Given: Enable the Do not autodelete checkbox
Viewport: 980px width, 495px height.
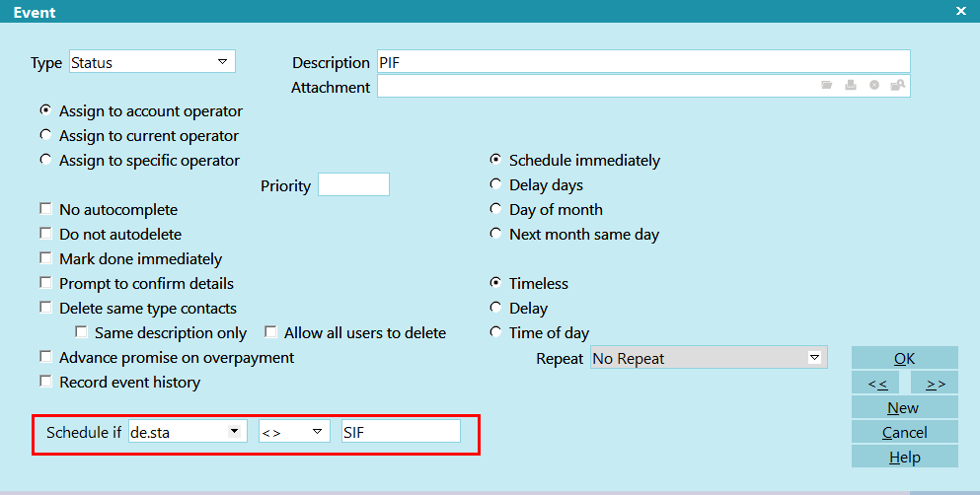Looking at the screenshot, I should point(45,234).
